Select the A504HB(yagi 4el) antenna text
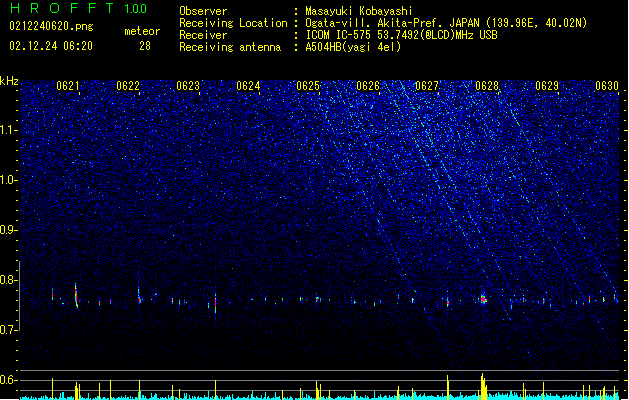 click(x=353, y=47)
